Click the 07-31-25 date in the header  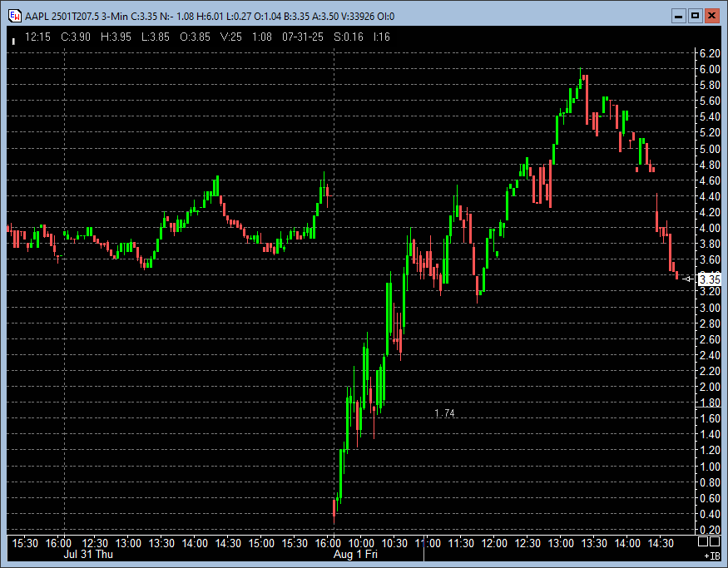303,37
